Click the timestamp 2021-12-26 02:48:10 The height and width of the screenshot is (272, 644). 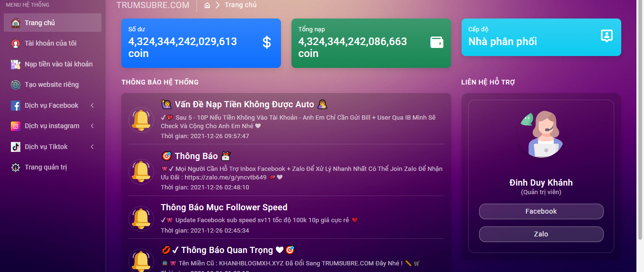219,188
